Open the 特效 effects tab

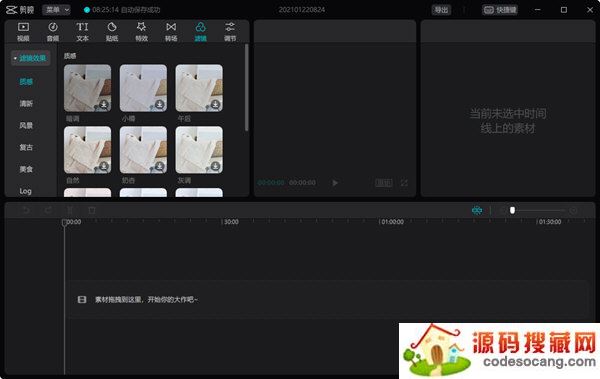141,31
